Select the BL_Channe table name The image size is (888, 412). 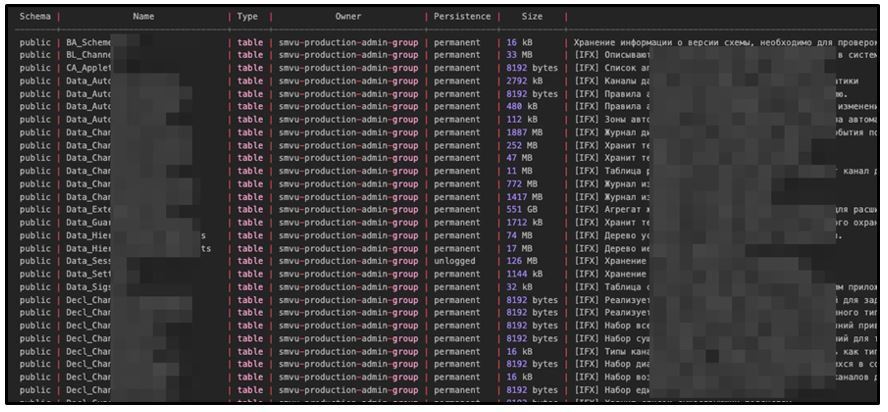(89, 55)
